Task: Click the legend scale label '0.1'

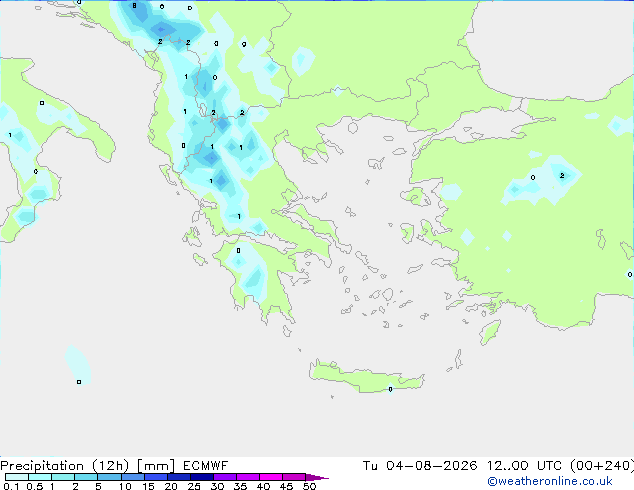Action: pos(11,486)
